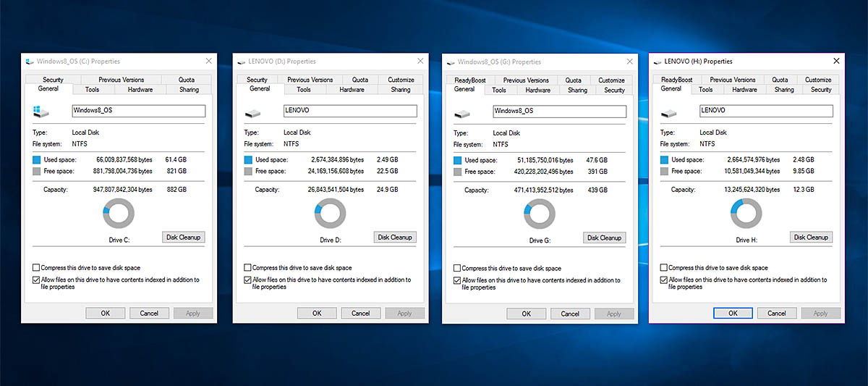868x386 pixels.
Task: Open Tools tab in G: Properties
Action: (x=499, y=91)
